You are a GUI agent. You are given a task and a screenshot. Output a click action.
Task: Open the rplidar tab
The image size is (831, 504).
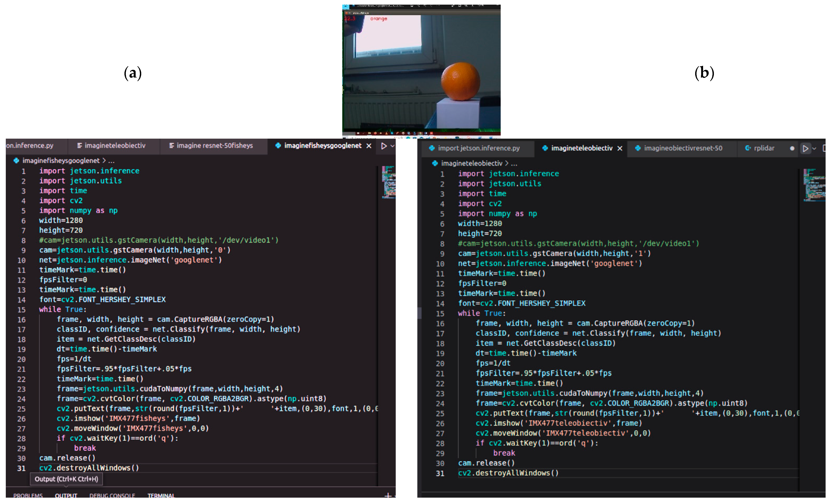tap(764, 148)
